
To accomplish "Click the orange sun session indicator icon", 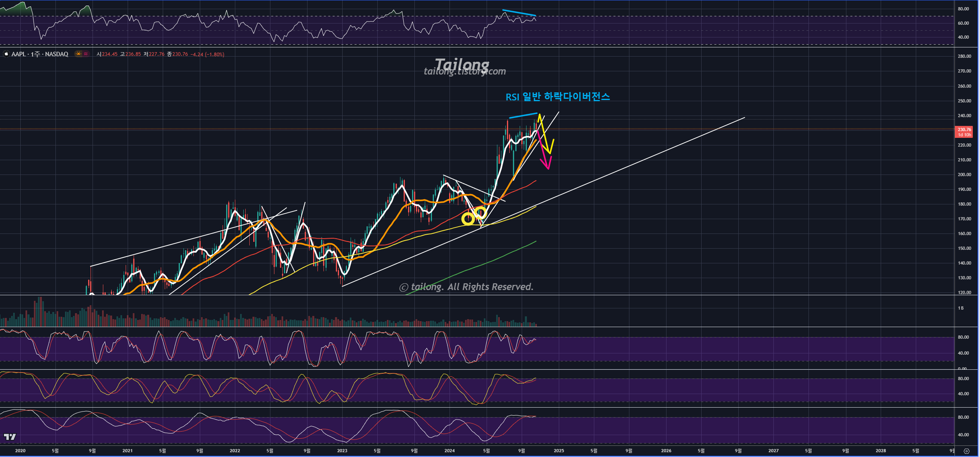I will click(79, 54).
